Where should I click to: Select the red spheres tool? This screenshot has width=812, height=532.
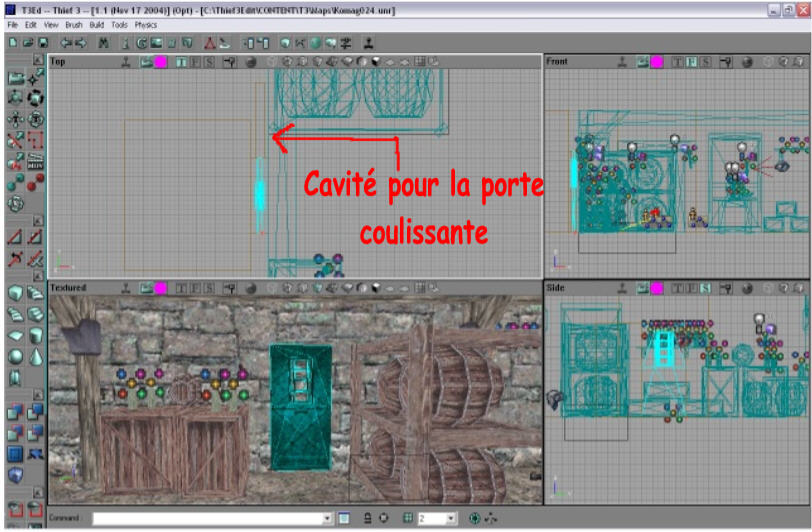click(x=35, y=182)
